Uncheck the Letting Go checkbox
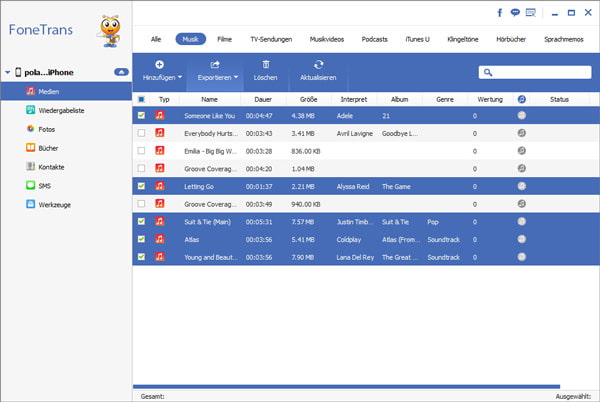Viewport: 600px width, 402px height. (x=141, y=186)
